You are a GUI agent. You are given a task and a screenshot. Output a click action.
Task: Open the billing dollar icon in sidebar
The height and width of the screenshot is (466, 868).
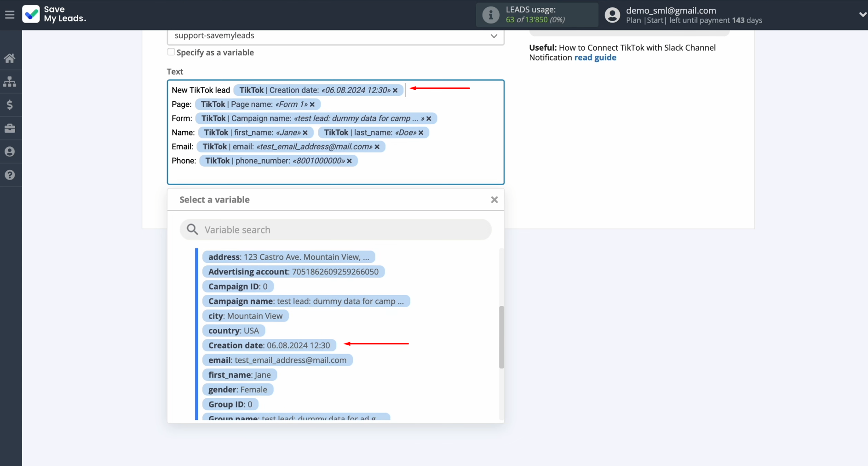pyautogui.click(x=10, y=105)
